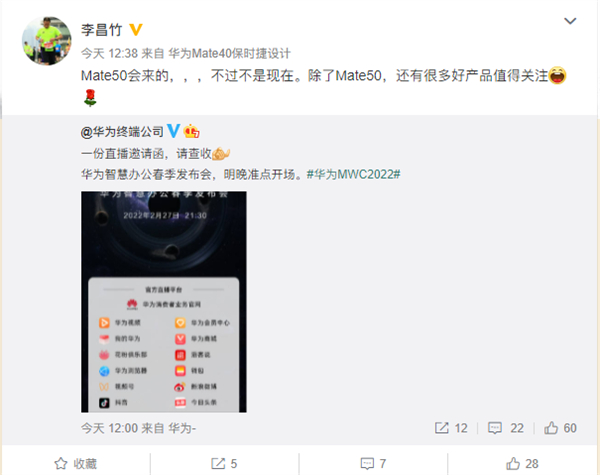Click the gold verified V badge
Screen dimensions: 600x475
pos(136,30)
